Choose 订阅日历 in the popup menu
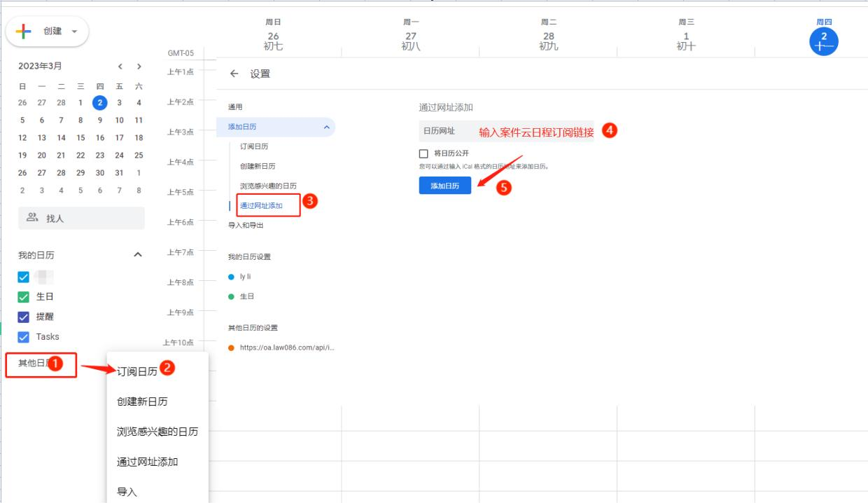 136,371
